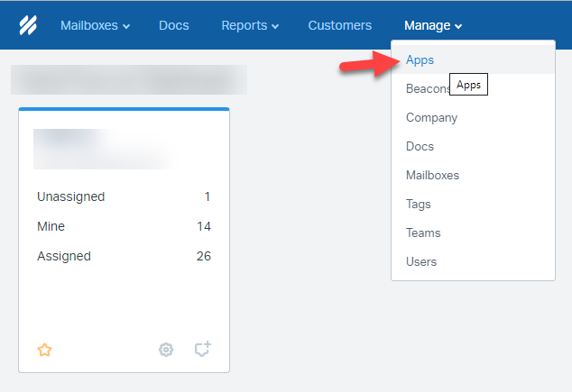Click the Help Scout logo icon
The image size is (572, 392).
(x=28, y=25)
